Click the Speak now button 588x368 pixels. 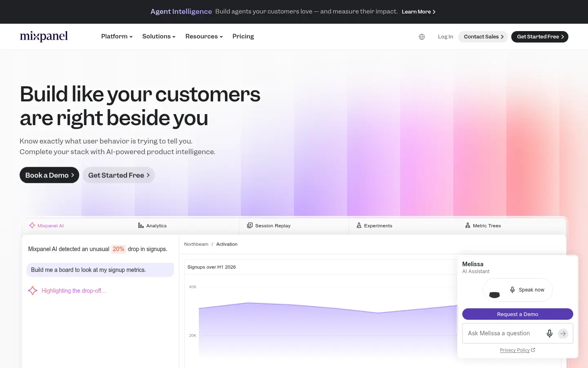(517, 290)
